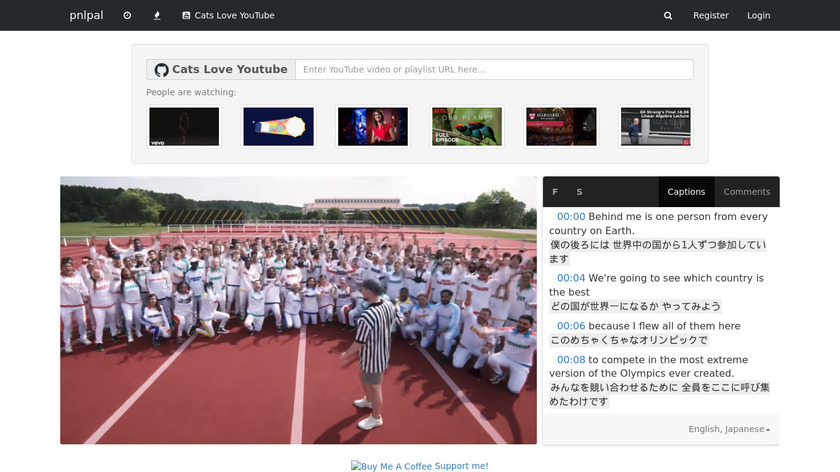Image resolution: width=840 pixels, height=472 pixels.
Task: Open the Harvard video thumbnail
Action: coord(561,127)
